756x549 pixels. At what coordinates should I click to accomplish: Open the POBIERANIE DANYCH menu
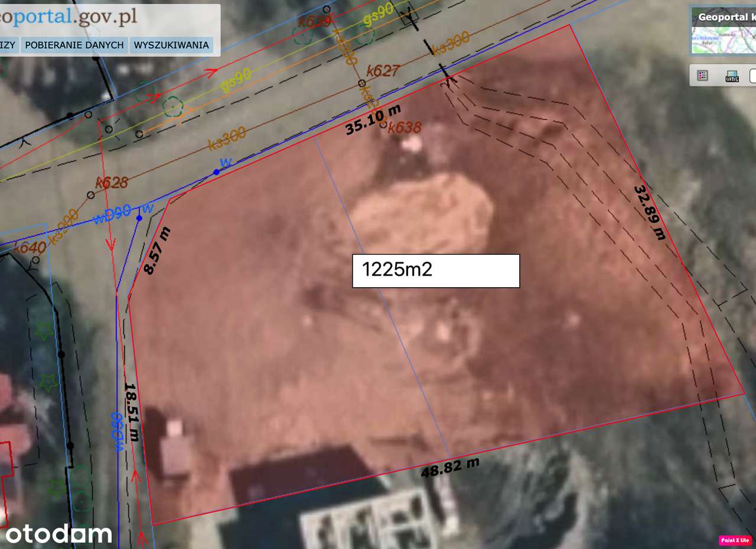tap(74, 45)
